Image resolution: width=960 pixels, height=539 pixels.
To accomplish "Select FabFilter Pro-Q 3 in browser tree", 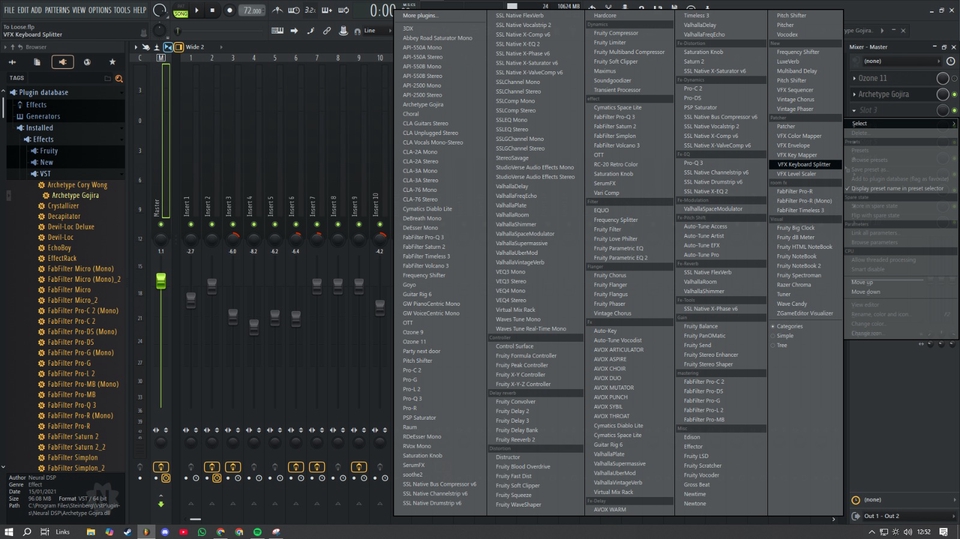I will (x=72, y=405).
